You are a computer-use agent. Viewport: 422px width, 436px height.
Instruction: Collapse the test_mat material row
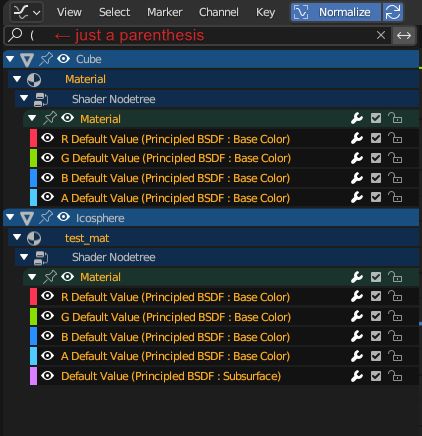(17, 237)
